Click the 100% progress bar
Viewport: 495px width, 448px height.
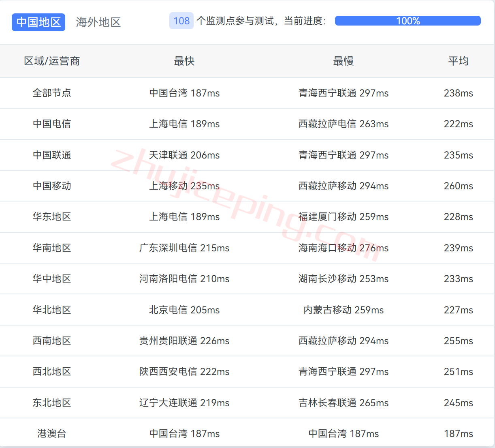(x=408, y=21)
